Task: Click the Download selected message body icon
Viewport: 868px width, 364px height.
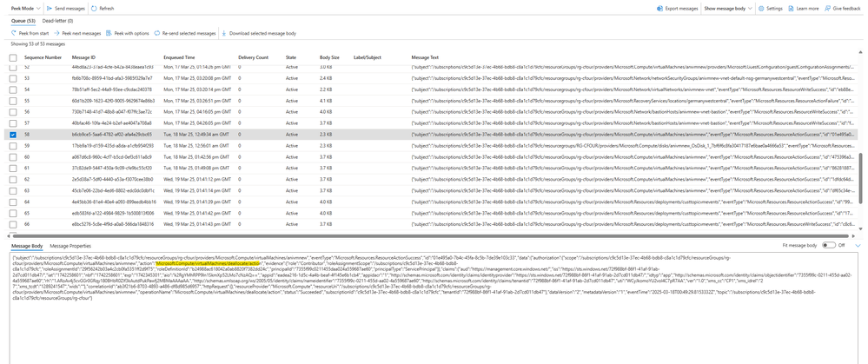Action: click(x=224, y=33)
